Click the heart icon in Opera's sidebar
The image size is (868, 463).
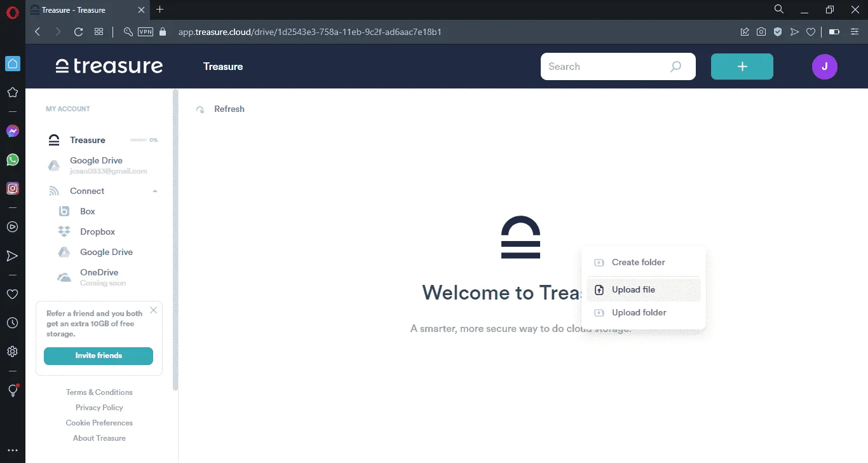[12, 294]
